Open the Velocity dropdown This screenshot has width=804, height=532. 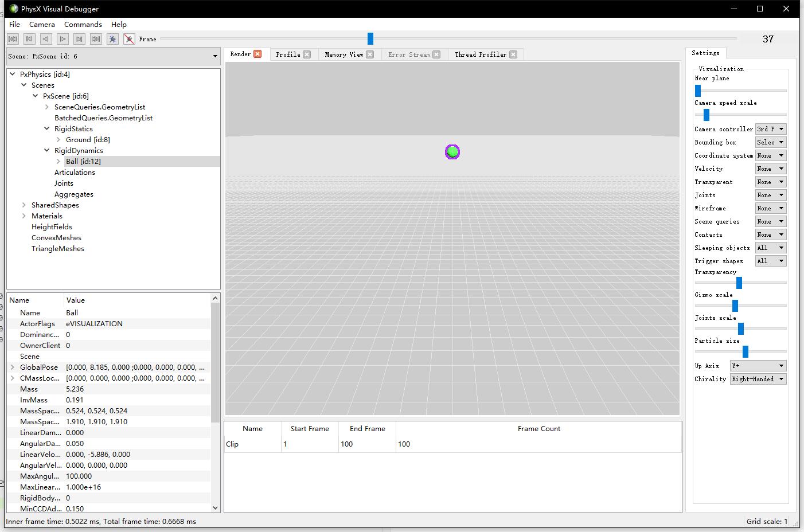[770, 169]
